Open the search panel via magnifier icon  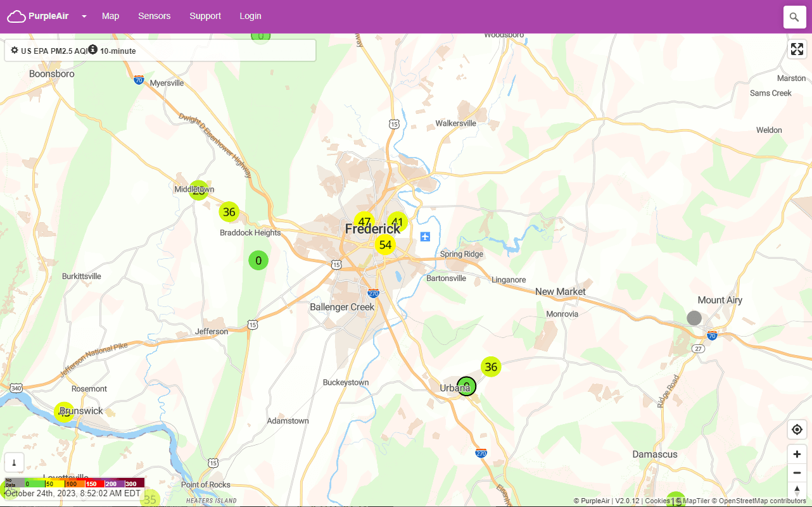coord(794,17)
